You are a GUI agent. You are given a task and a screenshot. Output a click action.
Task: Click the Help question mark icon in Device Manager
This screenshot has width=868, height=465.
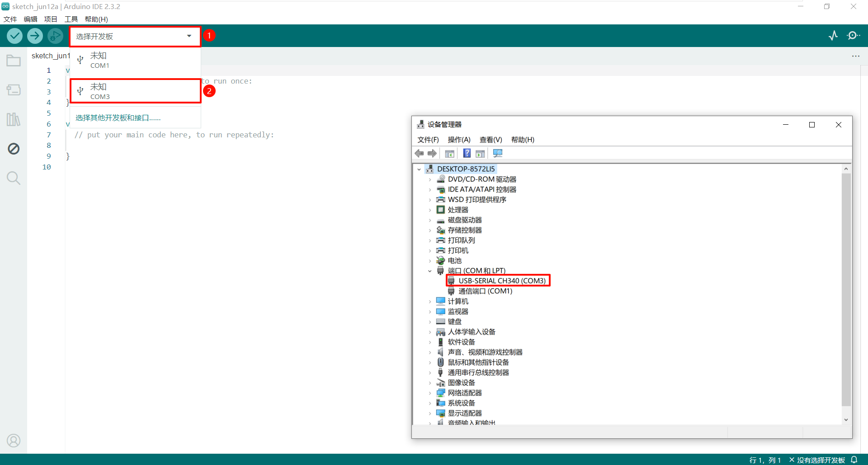coord(467,153)
